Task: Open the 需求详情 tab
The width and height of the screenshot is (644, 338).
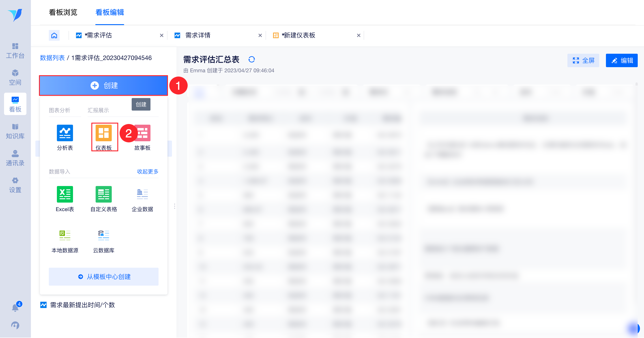Action: pos(197,35)
